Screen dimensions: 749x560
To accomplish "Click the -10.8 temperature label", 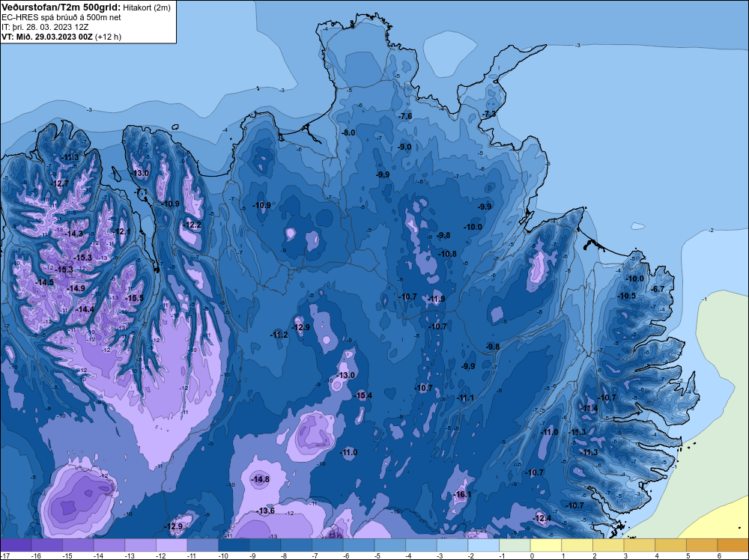I will 448,254.
